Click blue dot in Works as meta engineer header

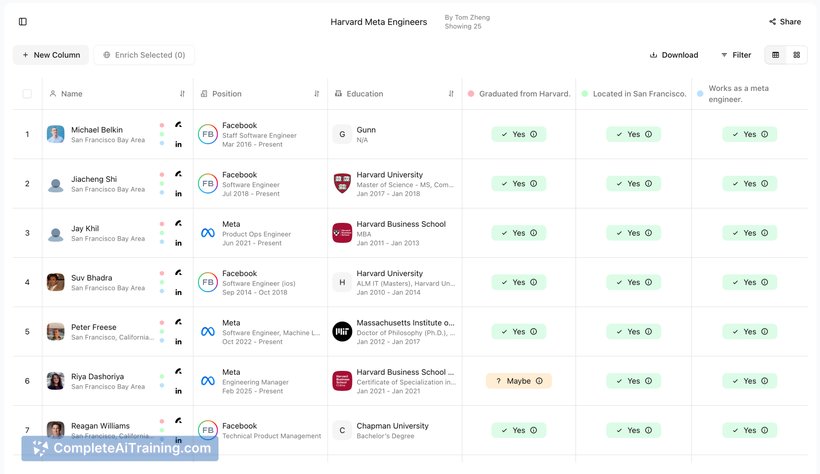point(700,94)
